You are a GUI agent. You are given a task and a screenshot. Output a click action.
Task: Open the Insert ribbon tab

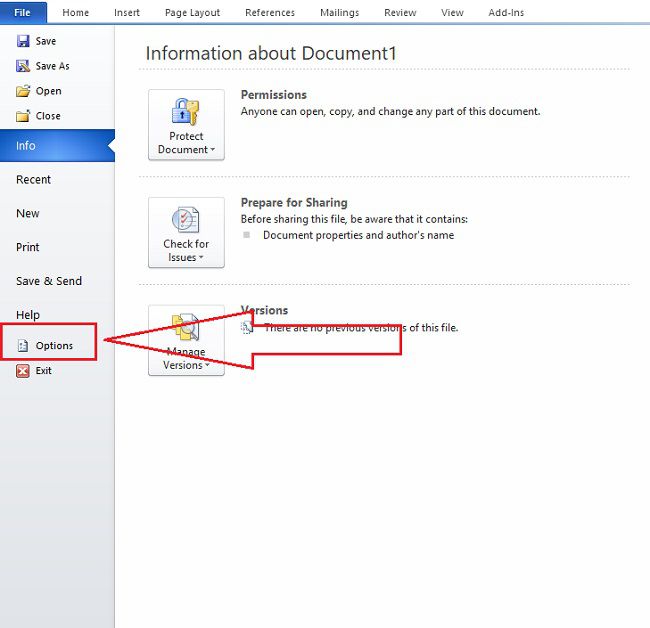[127, 13]
